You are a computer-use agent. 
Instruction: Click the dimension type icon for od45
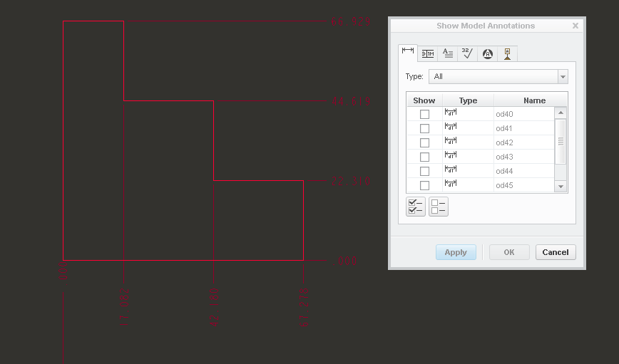click(x=451, y=183)
